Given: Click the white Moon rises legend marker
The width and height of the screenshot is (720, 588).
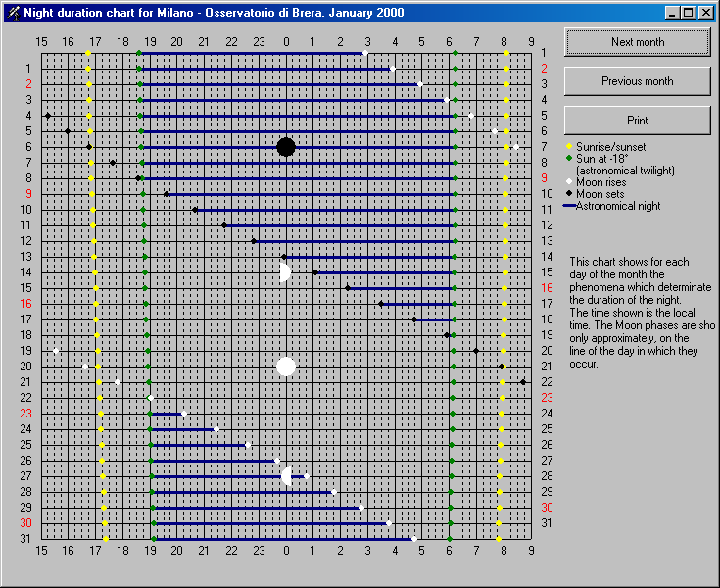Looking at the screenshot, I should [569, 181].
